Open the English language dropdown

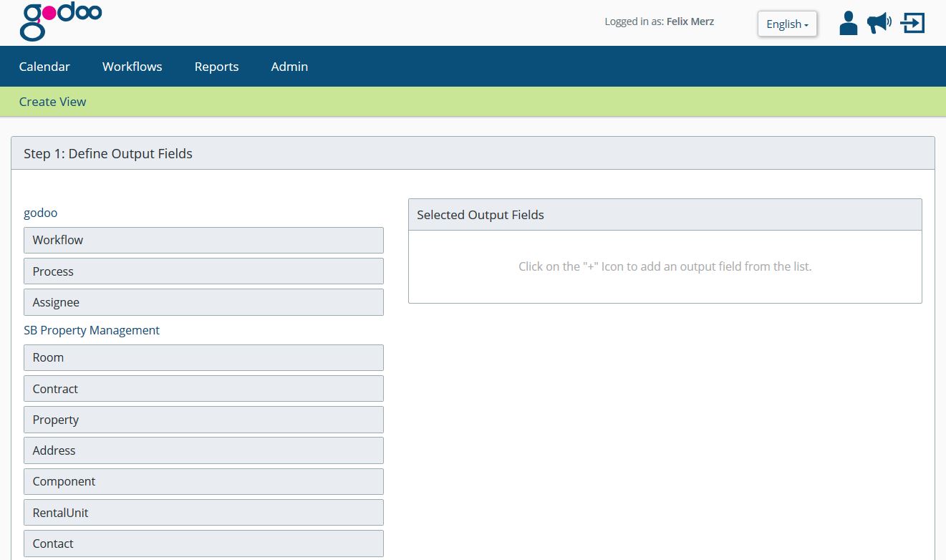point(787,24)
